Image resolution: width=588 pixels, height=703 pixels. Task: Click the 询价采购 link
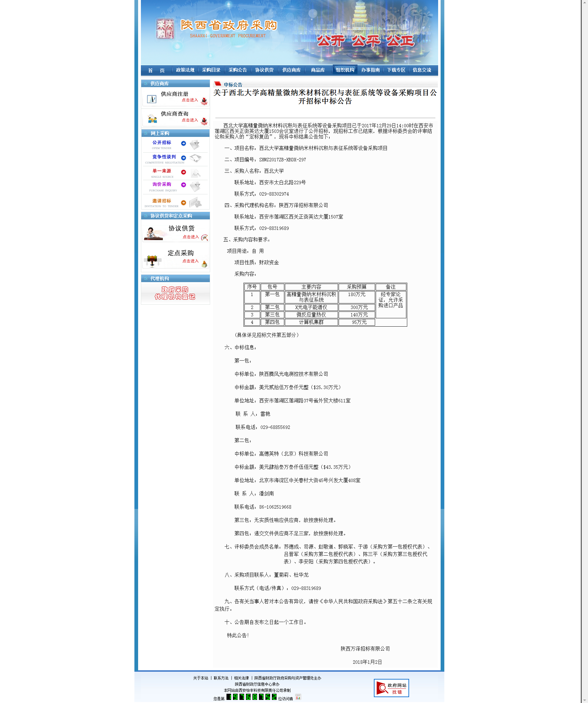click(x=162, y=184)
